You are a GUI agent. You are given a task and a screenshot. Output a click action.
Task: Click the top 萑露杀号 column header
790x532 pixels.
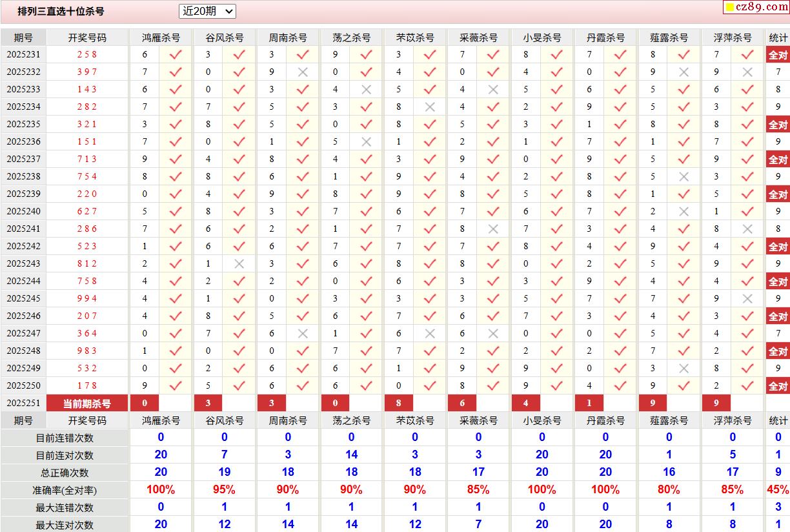pos(669,38)
